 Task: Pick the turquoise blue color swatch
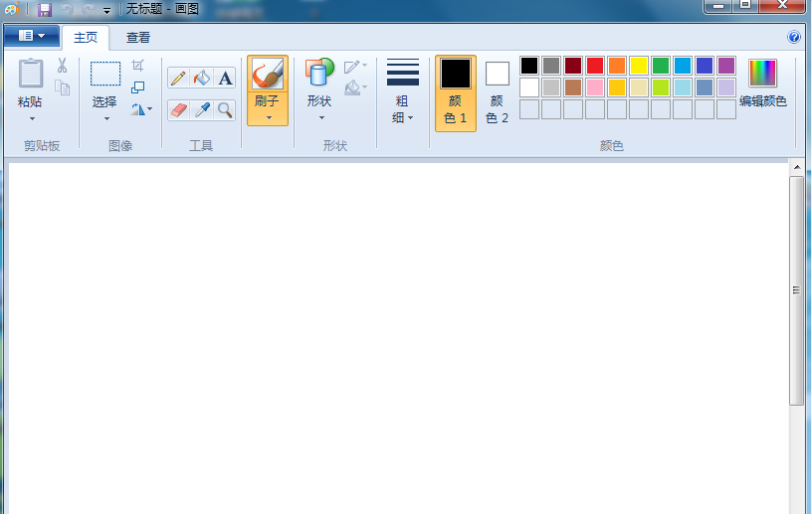pos(683,66)
